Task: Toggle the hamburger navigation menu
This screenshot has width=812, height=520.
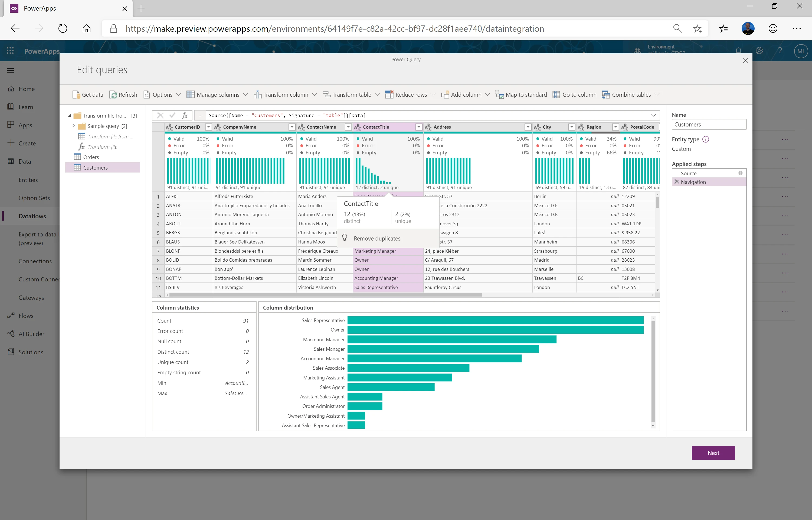Action: click(11, 70)
